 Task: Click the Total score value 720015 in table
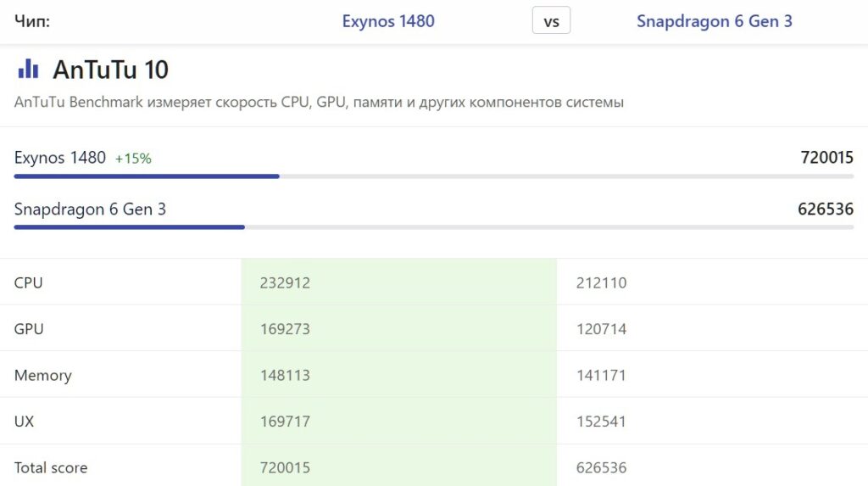(285, 467)
